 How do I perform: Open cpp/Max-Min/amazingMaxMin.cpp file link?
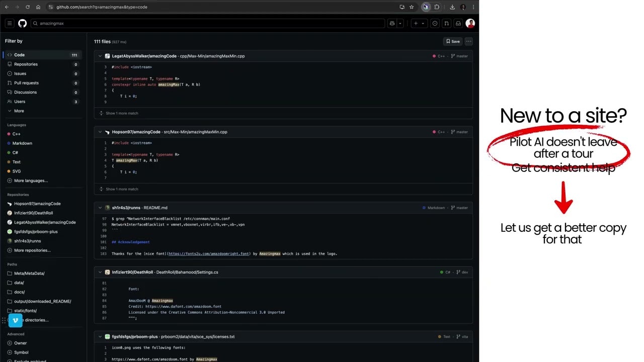(x=212, y=56)
